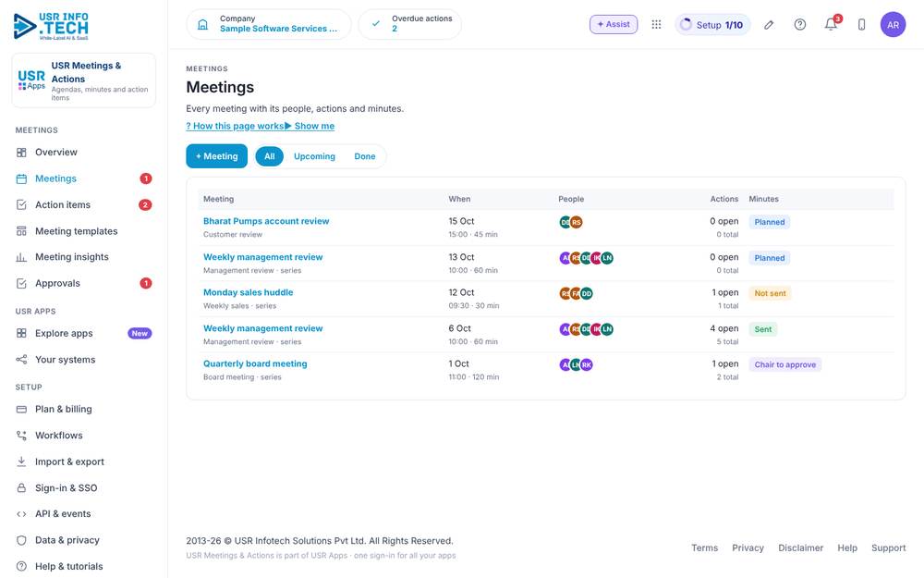
Task: Open the Privacy footer link
Action: coord(748,547)
